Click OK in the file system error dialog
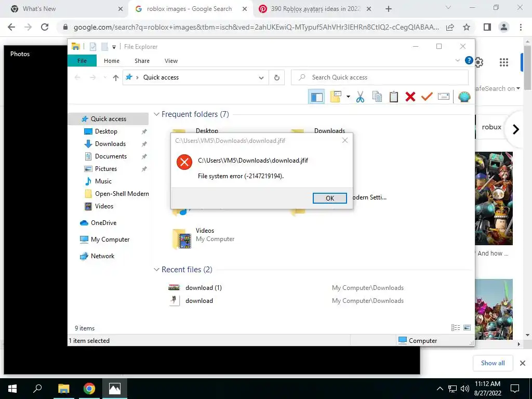 (x=329, y=198)
